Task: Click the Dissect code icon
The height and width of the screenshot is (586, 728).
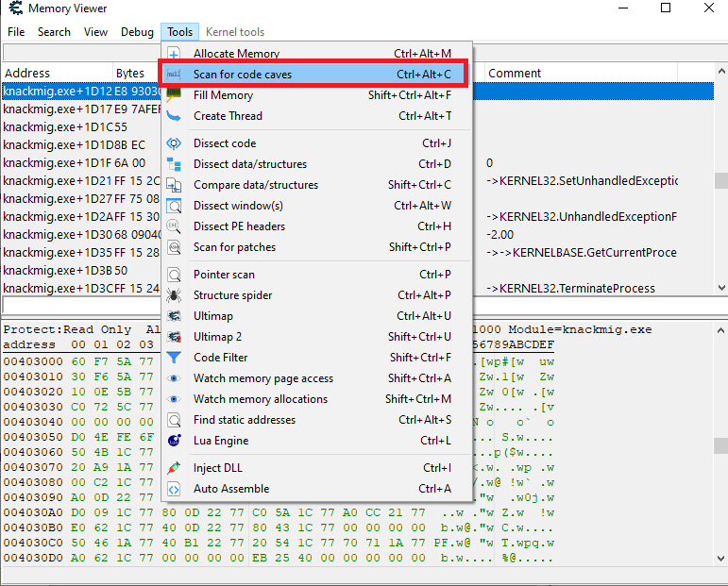Action: click(x=174, y=143)
